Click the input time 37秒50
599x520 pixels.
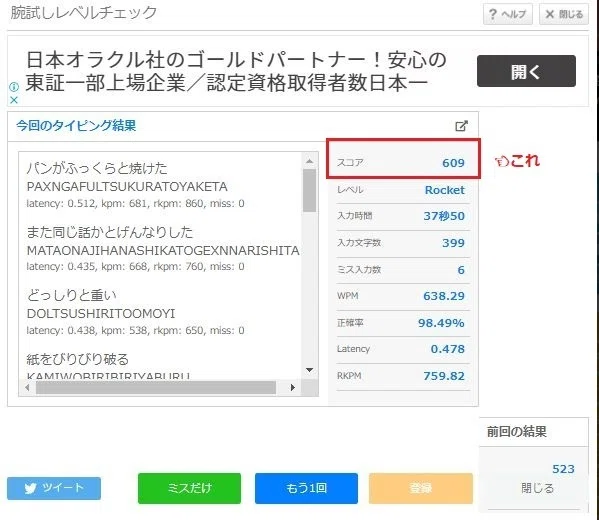point(444,216)
